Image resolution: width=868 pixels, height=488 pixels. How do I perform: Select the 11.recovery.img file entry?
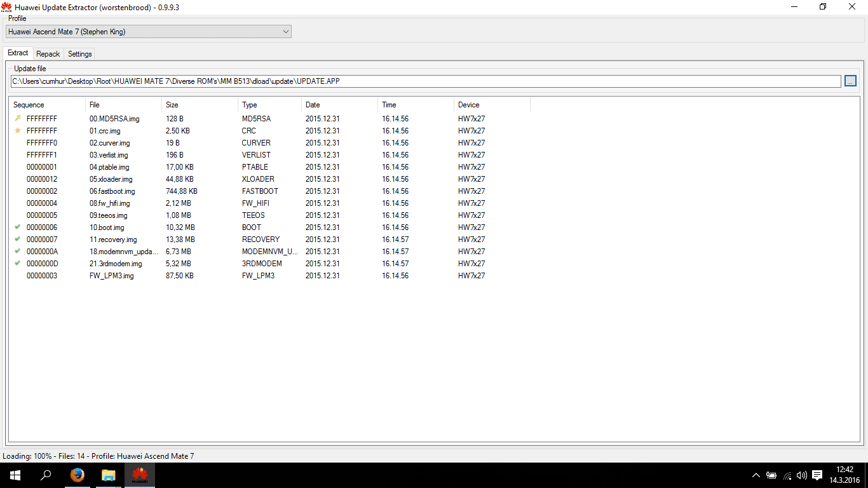pos(113,240)
